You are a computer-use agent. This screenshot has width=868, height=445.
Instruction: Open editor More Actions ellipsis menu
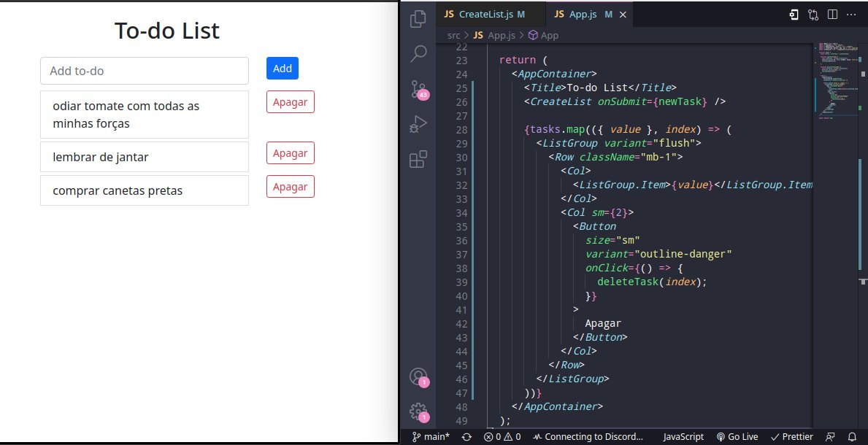coord(851,15)
